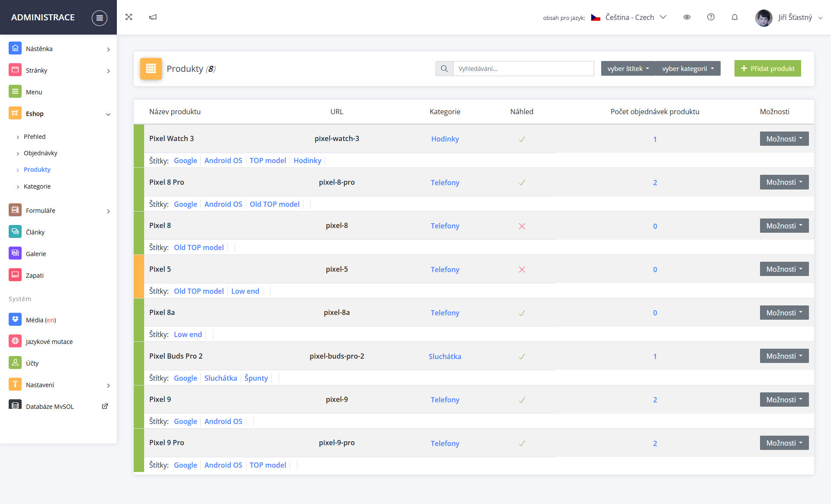The width and height of the screenshot is (831, 504).
Task: Click the Galerie gallery icon
Action: (x=15, y=253)
